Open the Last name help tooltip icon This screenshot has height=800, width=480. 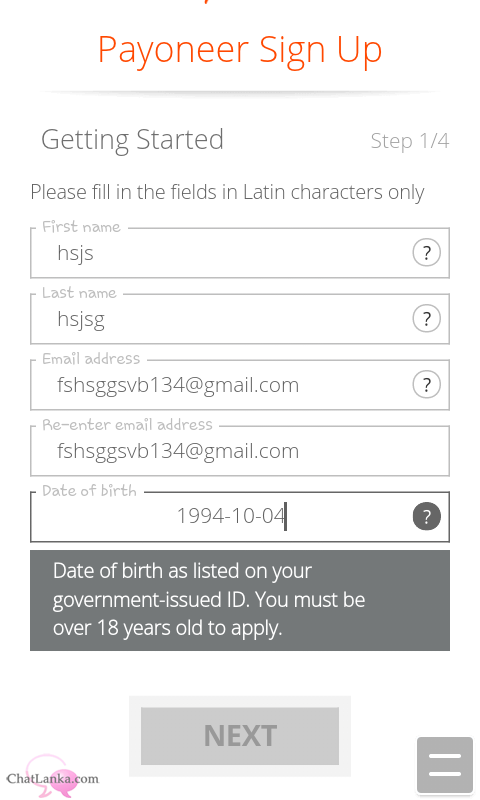click(x=426, y=318)
